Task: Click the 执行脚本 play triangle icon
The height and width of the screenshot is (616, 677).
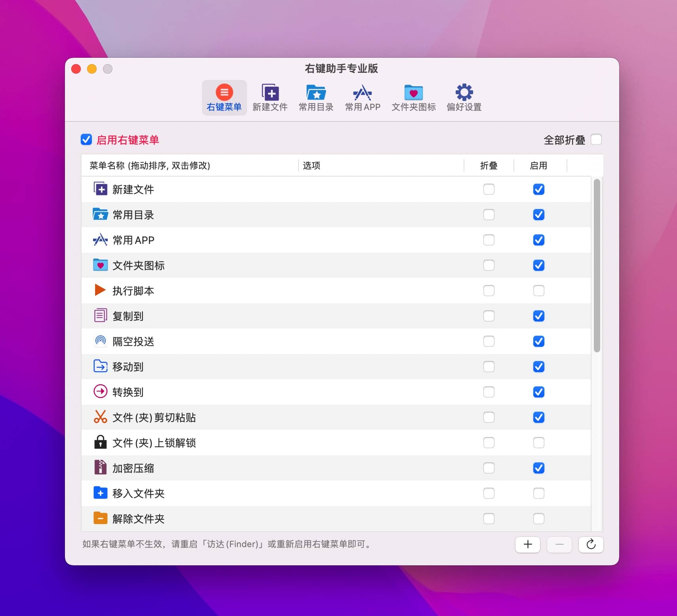Action: tap(100, 290)
